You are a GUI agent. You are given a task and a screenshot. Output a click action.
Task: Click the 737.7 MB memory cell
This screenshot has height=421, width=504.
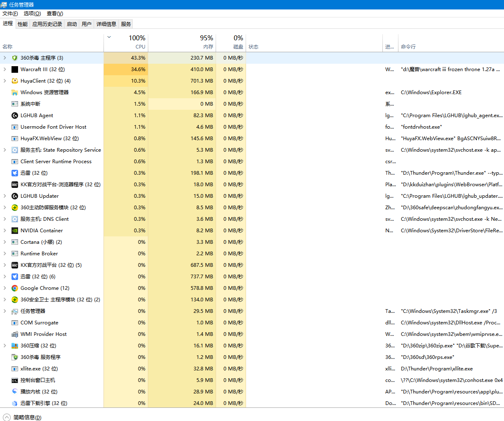(182, 277)
